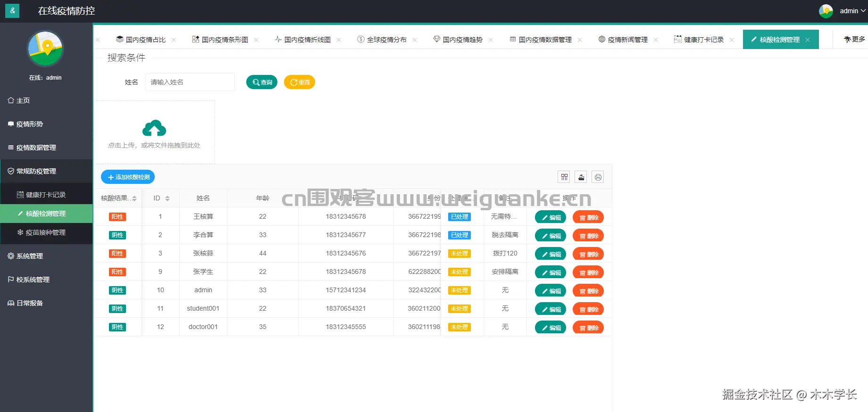Viewport: 868px width, 412px height.
Task: Click the sidebar map avatar image
Action: pyautogui.click(x=45, y=49)
